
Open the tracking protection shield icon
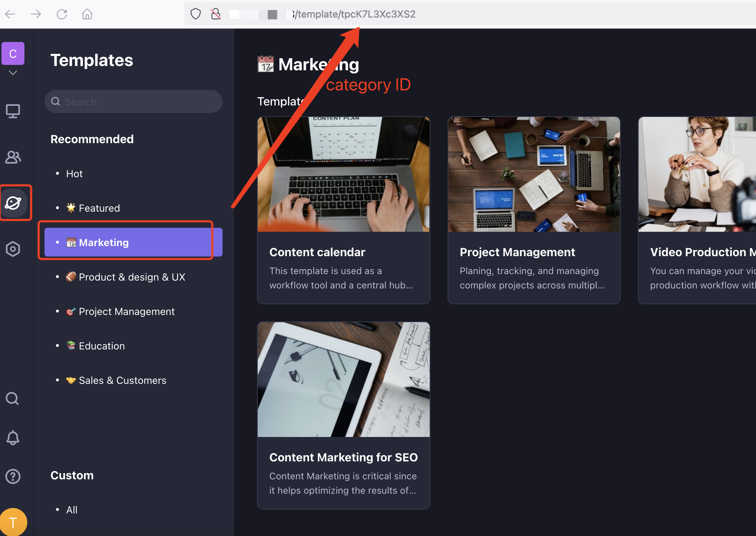[x=196, y=14]
